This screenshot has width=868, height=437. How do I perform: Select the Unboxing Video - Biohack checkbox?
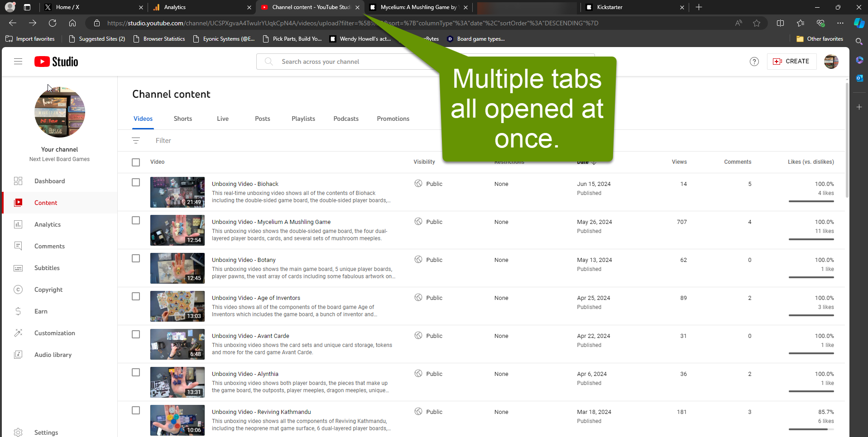pyautogui.click(x=136, y=182)
